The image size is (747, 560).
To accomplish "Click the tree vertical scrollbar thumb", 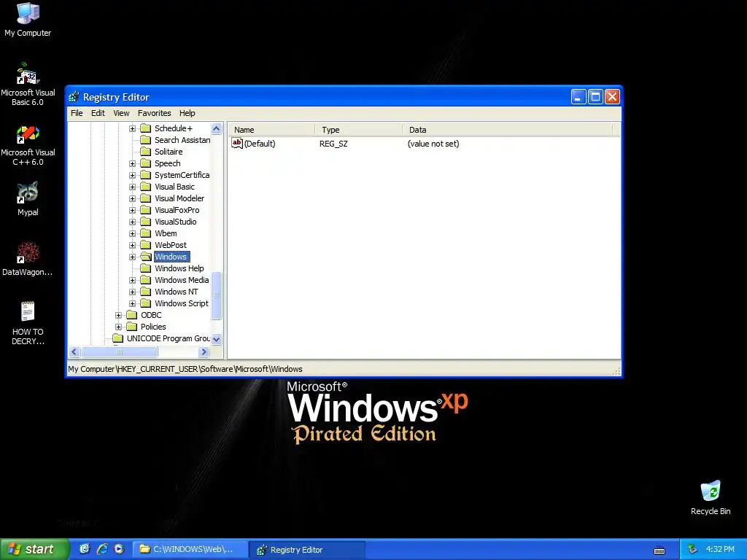I will 216,295.
